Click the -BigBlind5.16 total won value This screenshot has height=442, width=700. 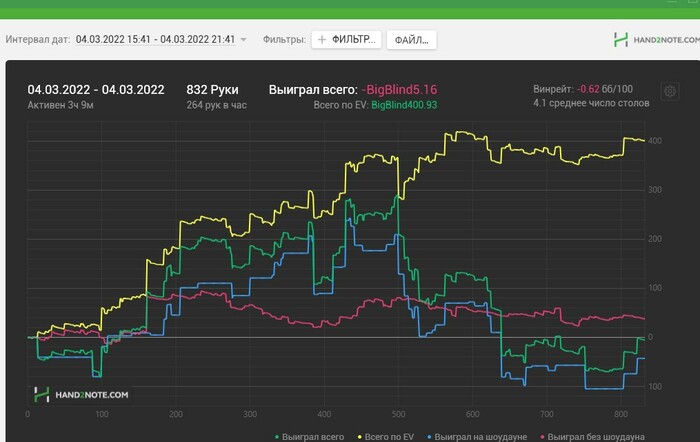(x=399, y=90)
